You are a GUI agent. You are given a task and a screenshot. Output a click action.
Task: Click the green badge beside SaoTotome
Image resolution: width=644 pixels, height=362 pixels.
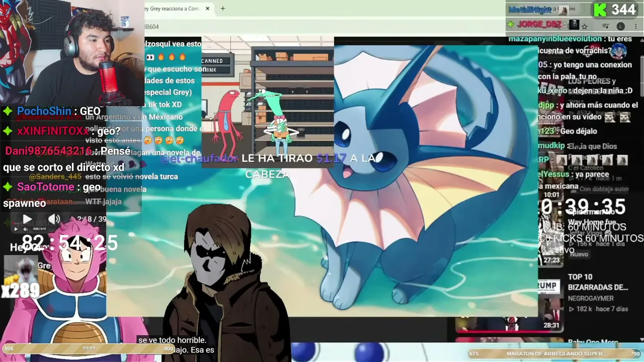8,187
